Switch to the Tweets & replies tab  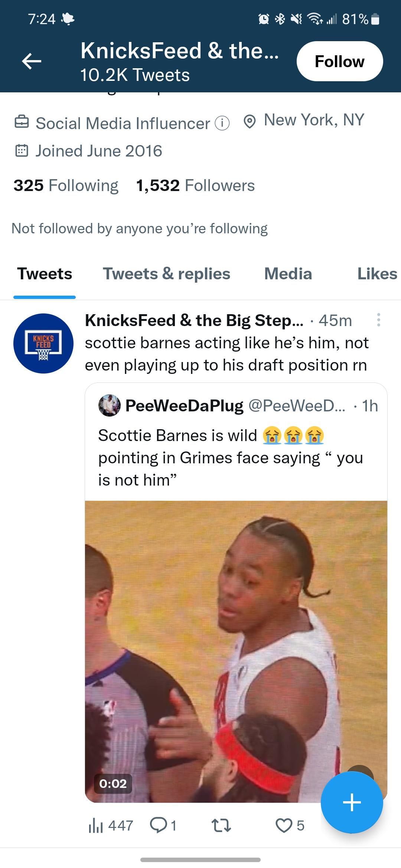pos(166,274)
